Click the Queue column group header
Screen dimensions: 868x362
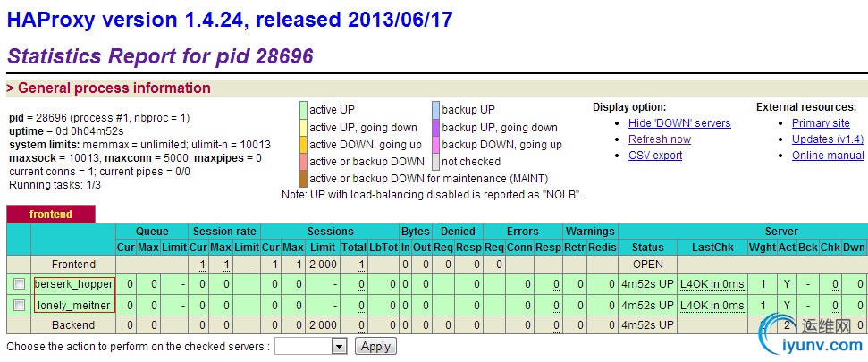click(152, 231)
